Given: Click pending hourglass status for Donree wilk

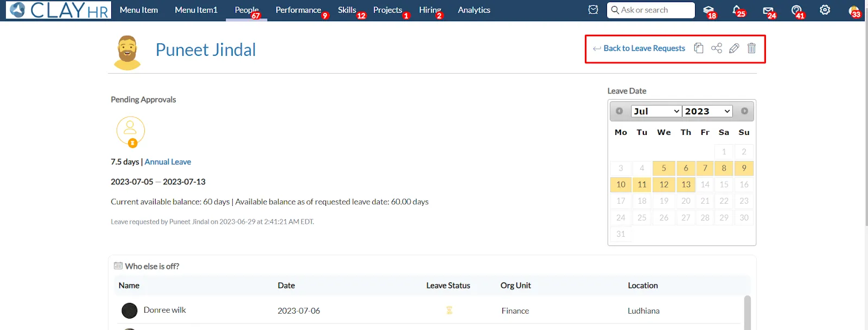Looking at the screenshot, I should click(449, 310).
